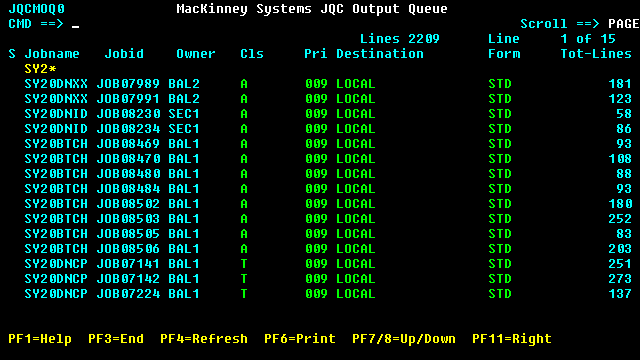Screen dimensions: 640x360
Task: Click Tot-Lines value 137
Action: 620,294
